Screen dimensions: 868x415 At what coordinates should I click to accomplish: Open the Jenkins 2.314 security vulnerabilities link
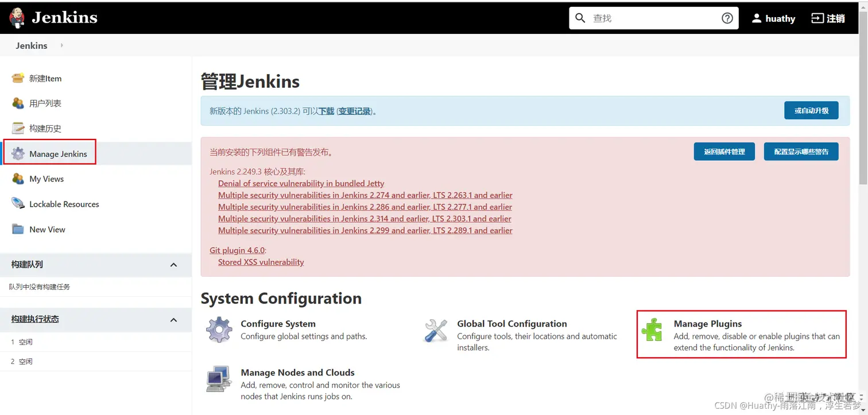(x=365, y=219)
